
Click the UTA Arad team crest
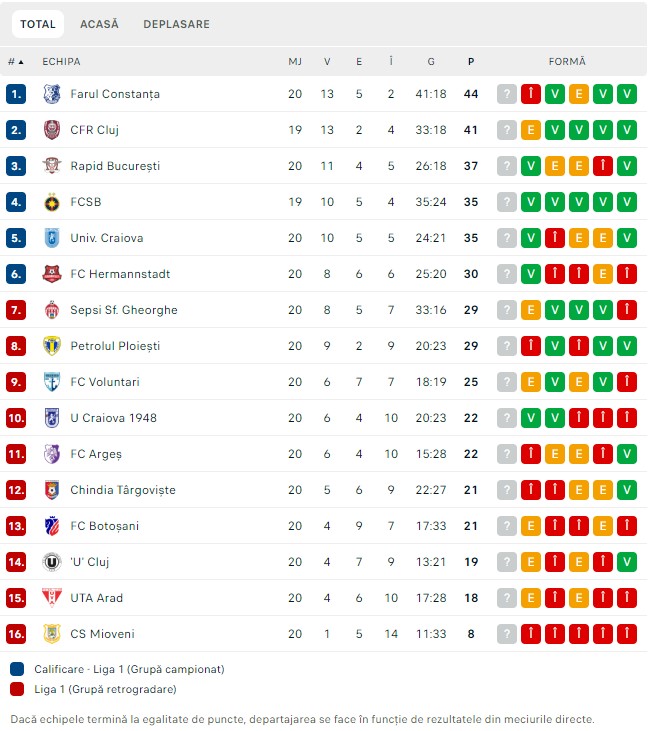pyautogui.click(x=52, y=598)
